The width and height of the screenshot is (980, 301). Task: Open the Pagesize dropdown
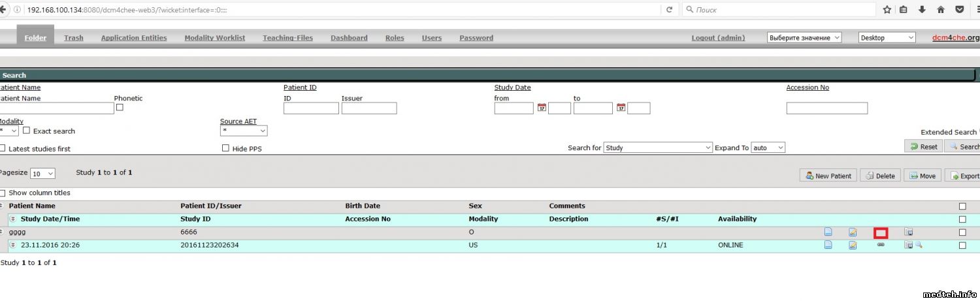click(42, 174)
